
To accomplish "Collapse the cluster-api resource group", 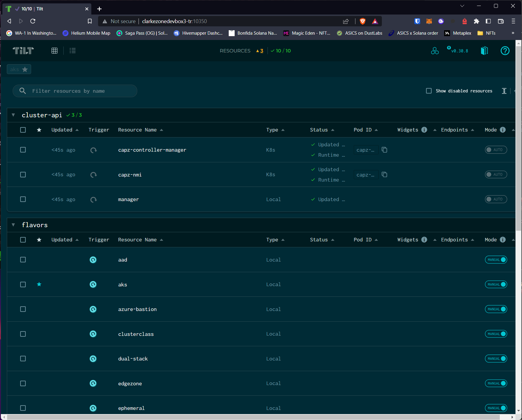I will [13, 115].
